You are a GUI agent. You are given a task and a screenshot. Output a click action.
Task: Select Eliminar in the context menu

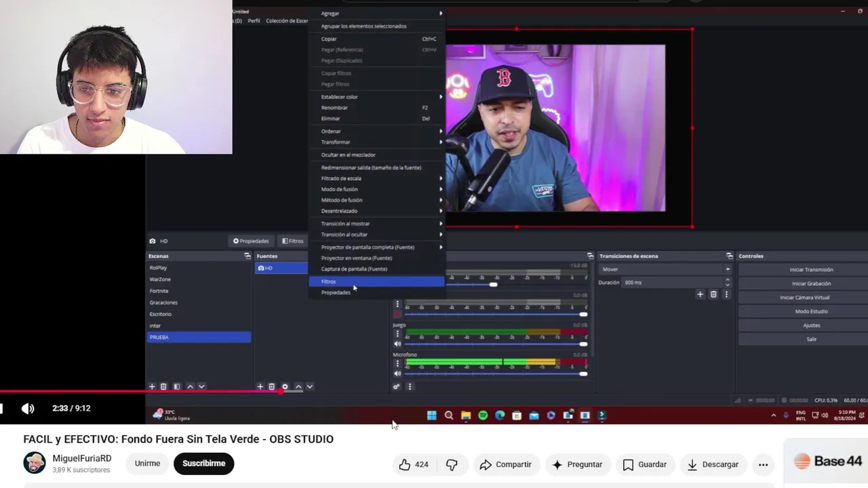click(376, 119)
